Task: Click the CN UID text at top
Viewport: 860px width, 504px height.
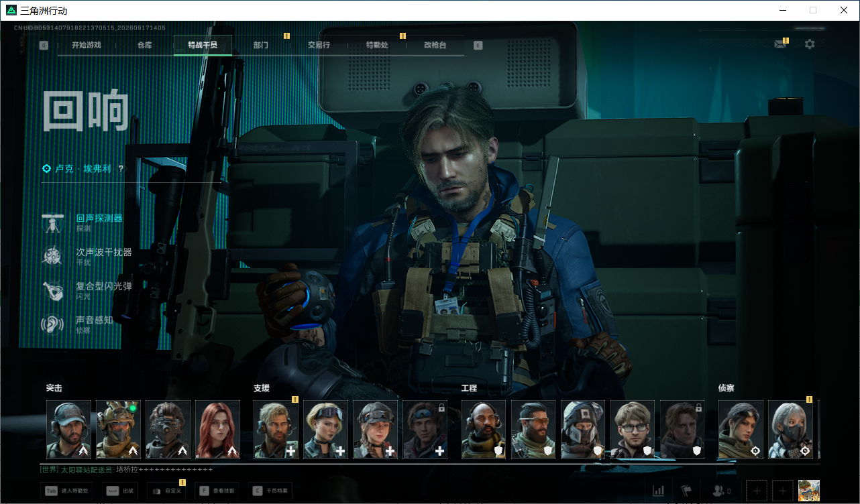Action: (90, 27)
